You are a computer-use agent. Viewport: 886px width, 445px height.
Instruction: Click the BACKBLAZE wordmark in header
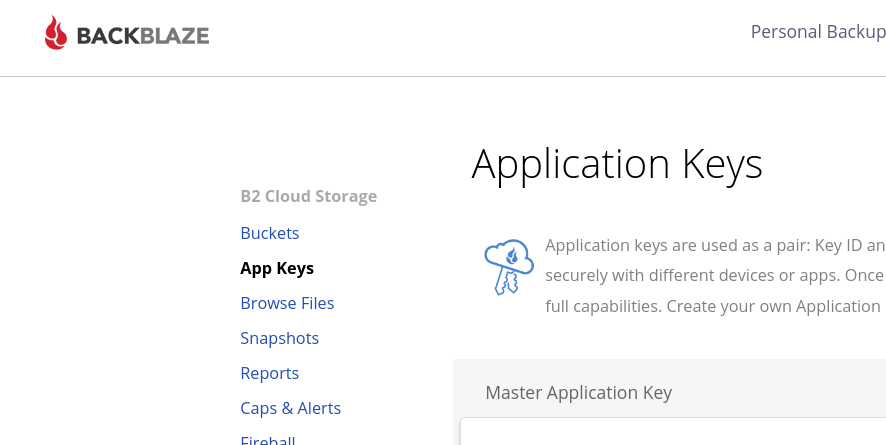(x=142, y=37)
